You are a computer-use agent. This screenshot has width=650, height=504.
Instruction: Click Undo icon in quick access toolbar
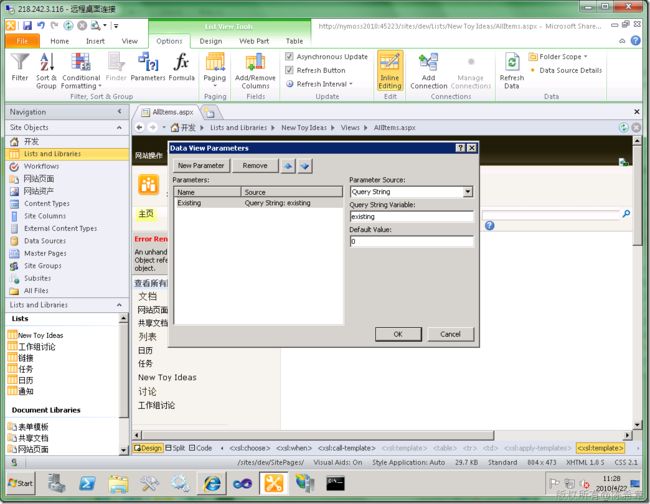[41, 26]
